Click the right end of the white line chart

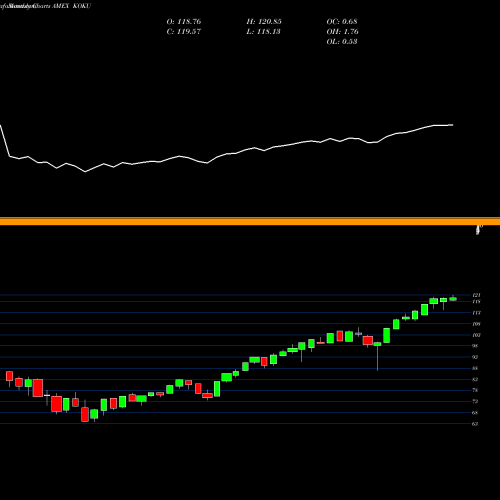(x=452, y=125)
